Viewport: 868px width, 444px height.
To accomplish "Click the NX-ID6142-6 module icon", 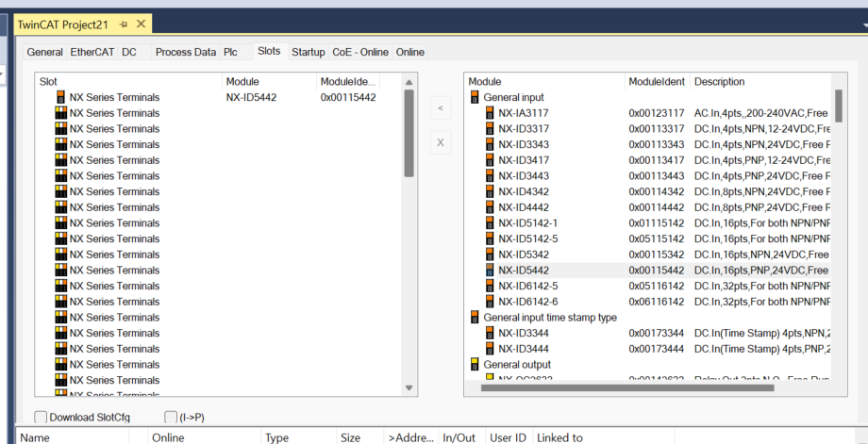I will pyautogui.click(x=490, y=302).
